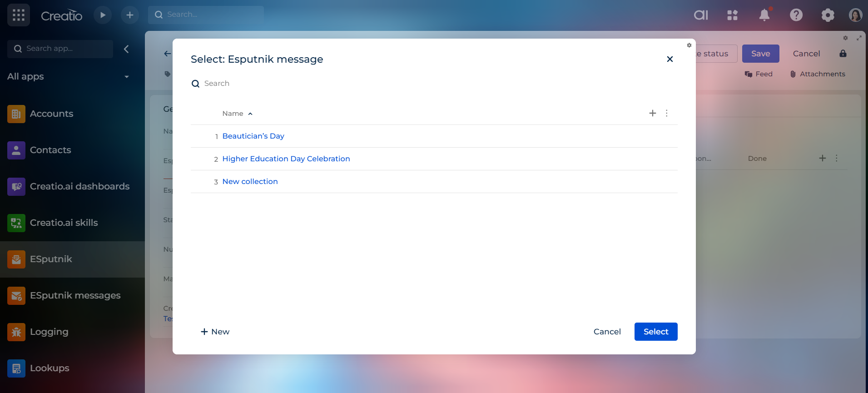Viewport: 868px width, 393px height.
Task: Focus the Search app field in sidebar
Action: click(x=60, y=49)
